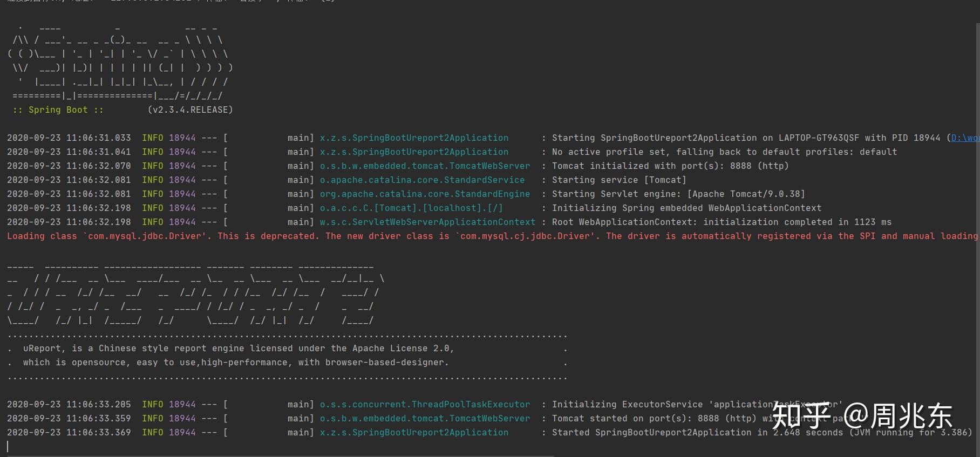Click the 'Tomcat initialized with port(s): 8888' message

pos(670,166)
